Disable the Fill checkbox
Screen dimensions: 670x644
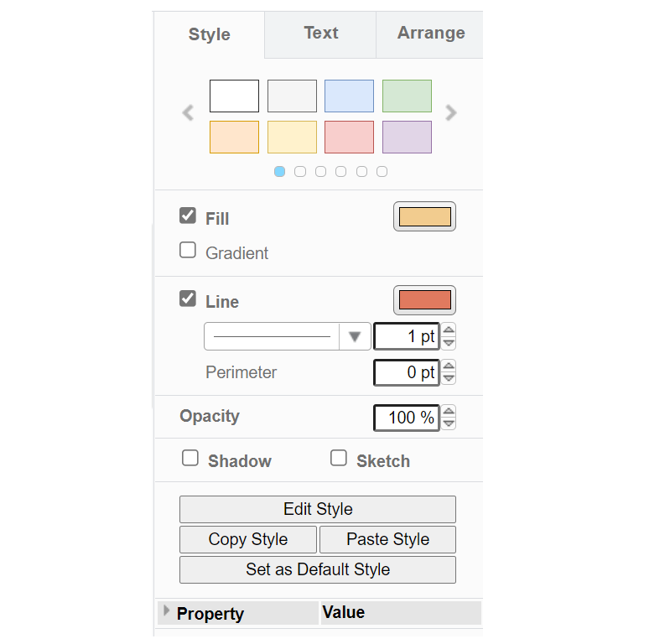(x=188, y=216)
